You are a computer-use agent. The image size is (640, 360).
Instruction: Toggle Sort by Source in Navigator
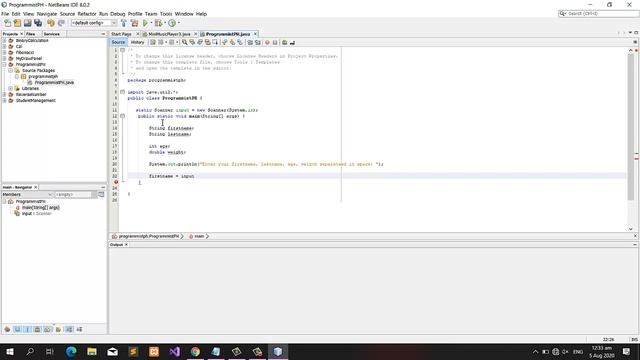(x=79, y=329)
